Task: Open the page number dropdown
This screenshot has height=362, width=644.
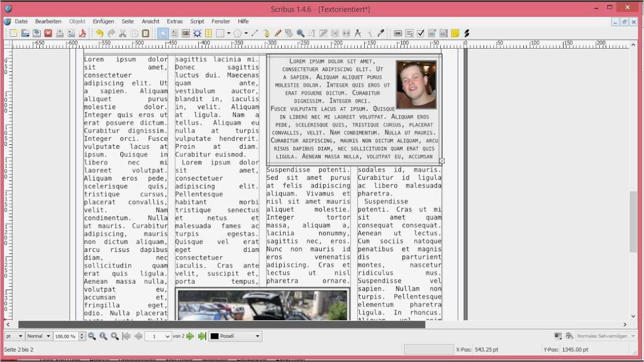Action: (158, 336)
